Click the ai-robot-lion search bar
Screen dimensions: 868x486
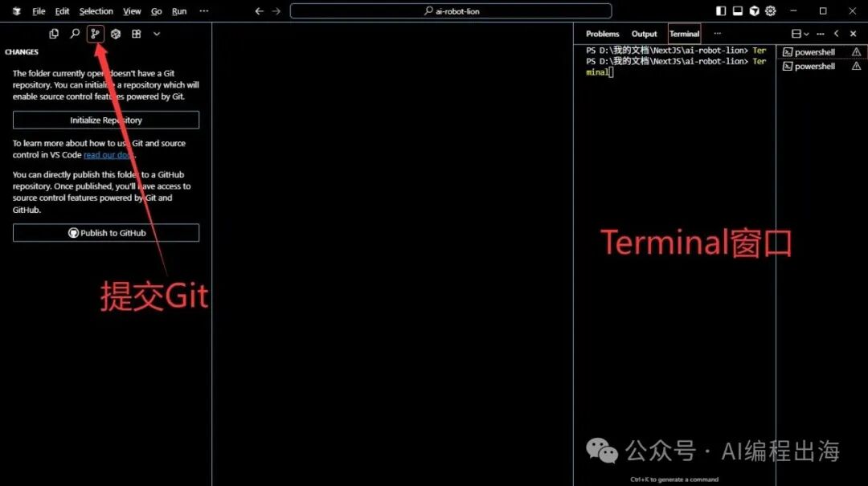coord(451,11)
